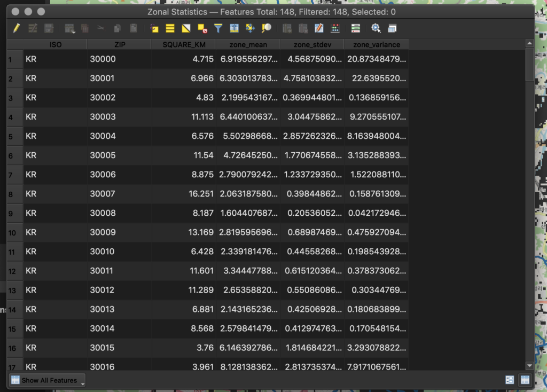Click the Select All features icon

(x=170, y=28)
